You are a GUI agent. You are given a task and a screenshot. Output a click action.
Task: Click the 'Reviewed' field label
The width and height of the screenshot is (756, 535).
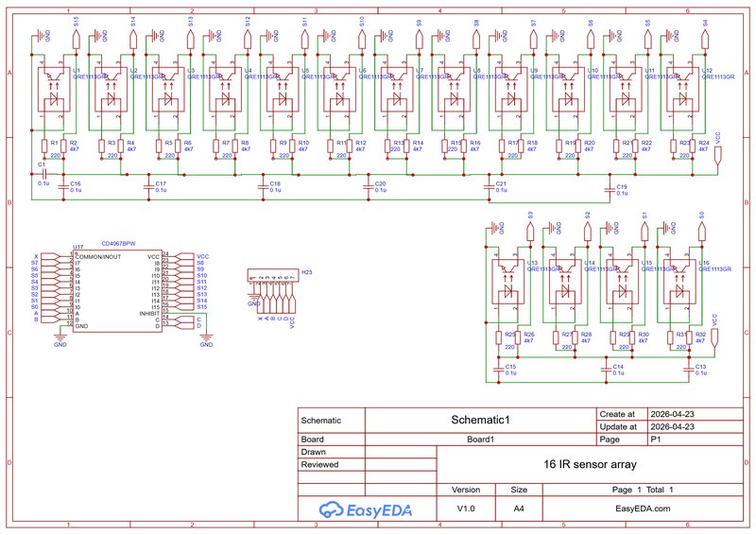coord(319,464)
